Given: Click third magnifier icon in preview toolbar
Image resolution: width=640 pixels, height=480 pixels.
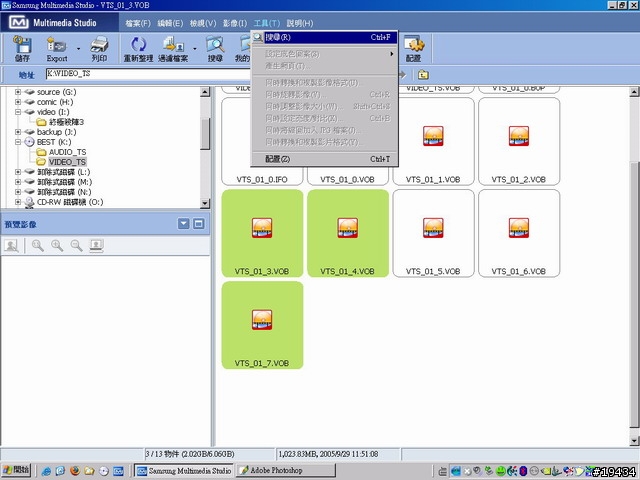Looking at the screenshot, I should (76, 245).
